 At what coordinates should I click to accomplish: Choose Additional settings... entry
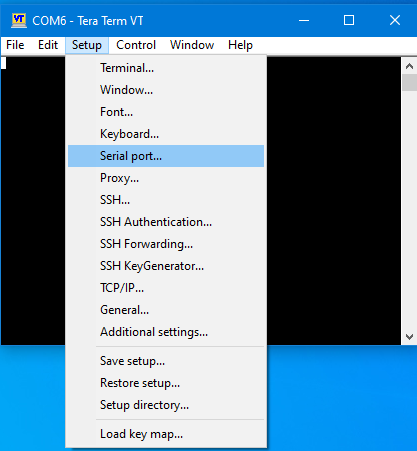pos(166,332)
